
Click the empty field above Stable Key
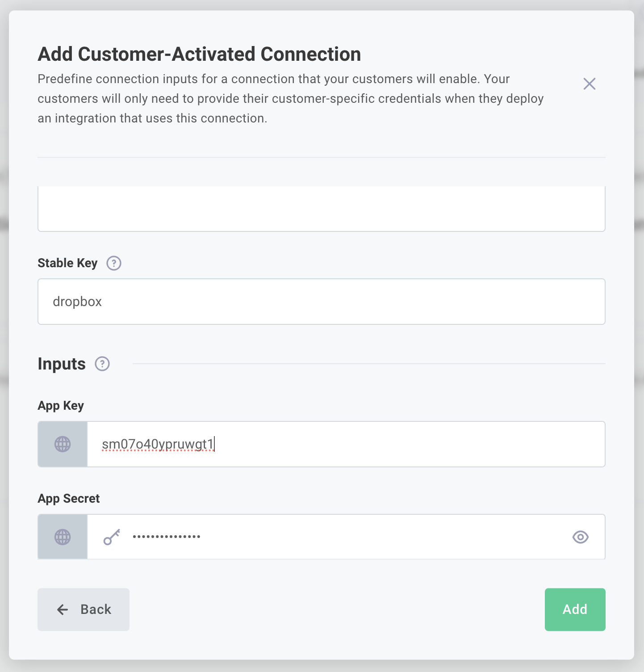(321, 208)
